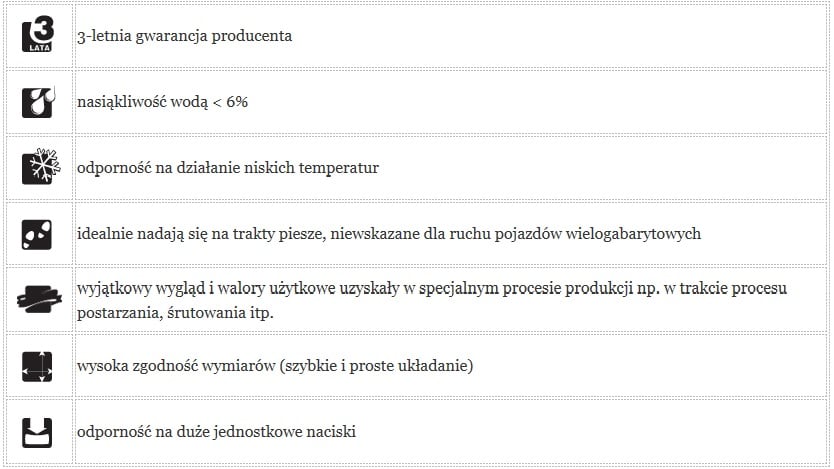The image size is (834, 469).
Task: Select the '(szybkie i proste układanie)' parenthetical
Action: pyautogui.click(x=376, y=366)
